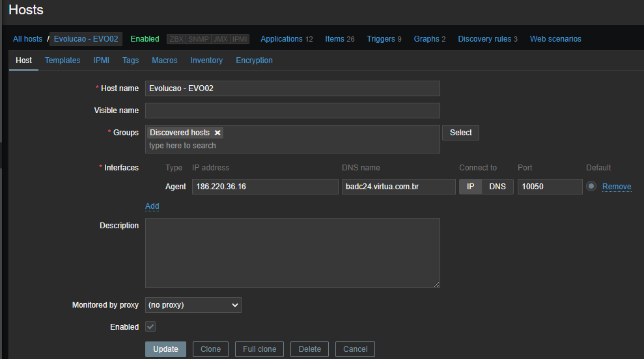This screenshot has height=359, width=644.
Task: Set Connect to DNS
Action: [497, 187]
